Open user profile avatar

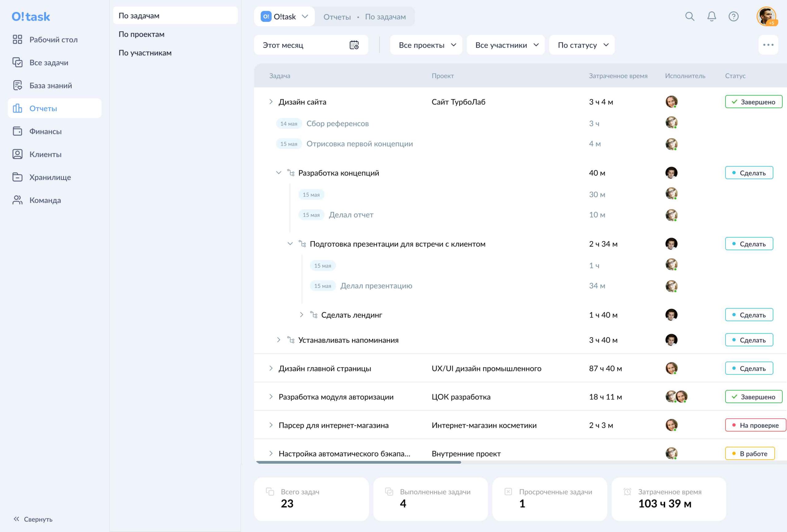point(766,16)
